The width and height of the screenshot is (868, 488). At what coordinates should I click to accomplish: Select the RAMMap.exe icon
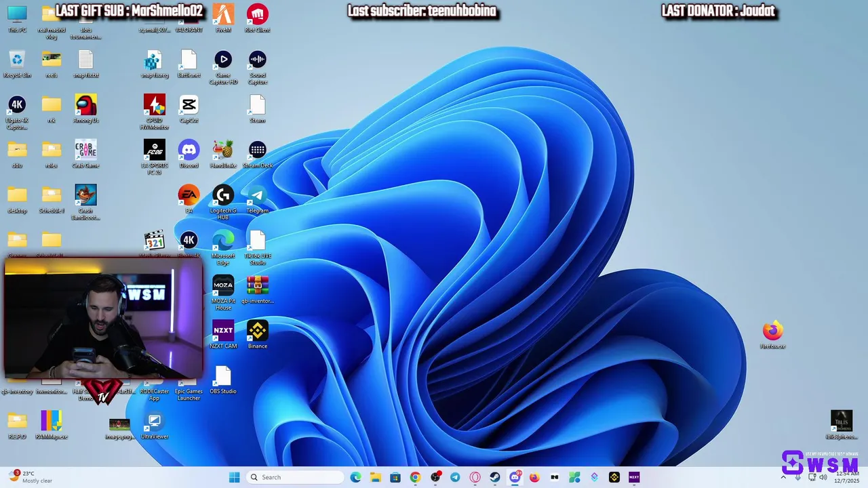[52, 425]
